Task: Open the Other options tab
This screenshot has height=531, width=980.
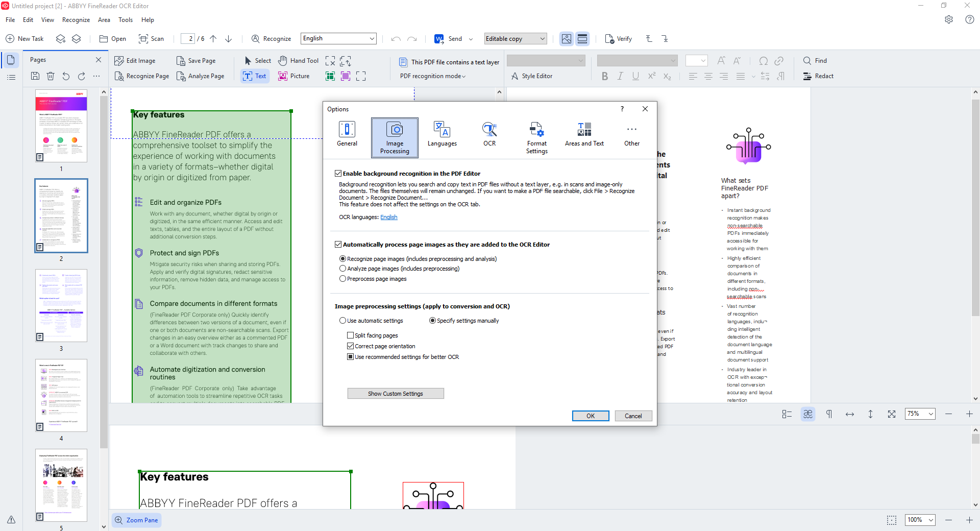Action: pos(632,135)
